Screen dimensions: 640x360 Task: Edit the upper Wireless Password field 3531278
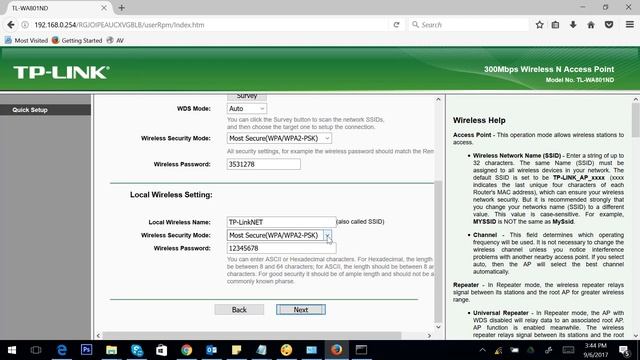tap(264, 164)
